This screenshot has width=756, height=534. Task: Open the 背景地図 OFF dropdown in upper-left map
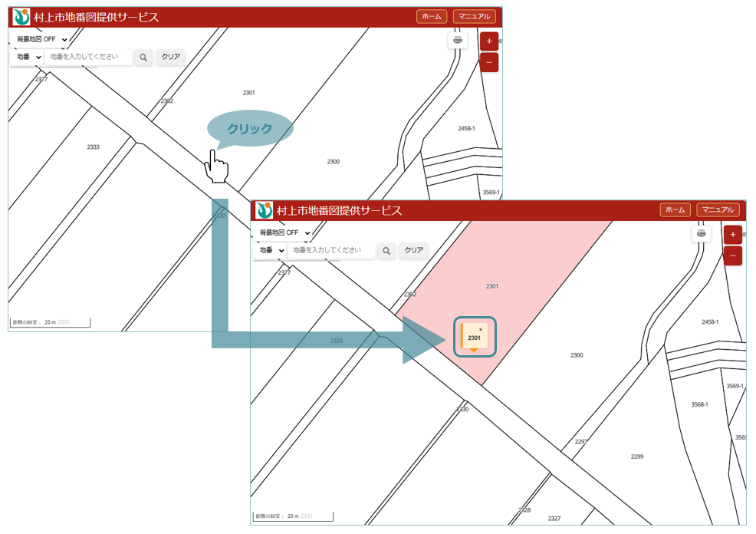[x=42, y=39]
